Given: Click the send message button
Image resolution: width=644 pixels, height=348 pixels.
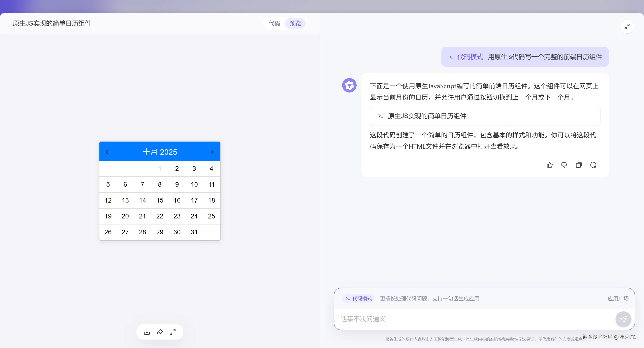Looking at the screenshot, I should tap(623, 319).
